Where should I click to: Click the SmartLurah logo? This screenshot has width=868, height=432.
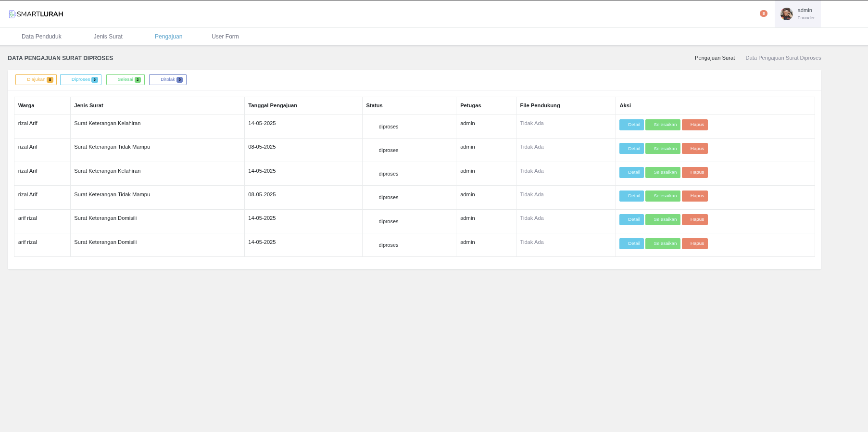[36, 14]
